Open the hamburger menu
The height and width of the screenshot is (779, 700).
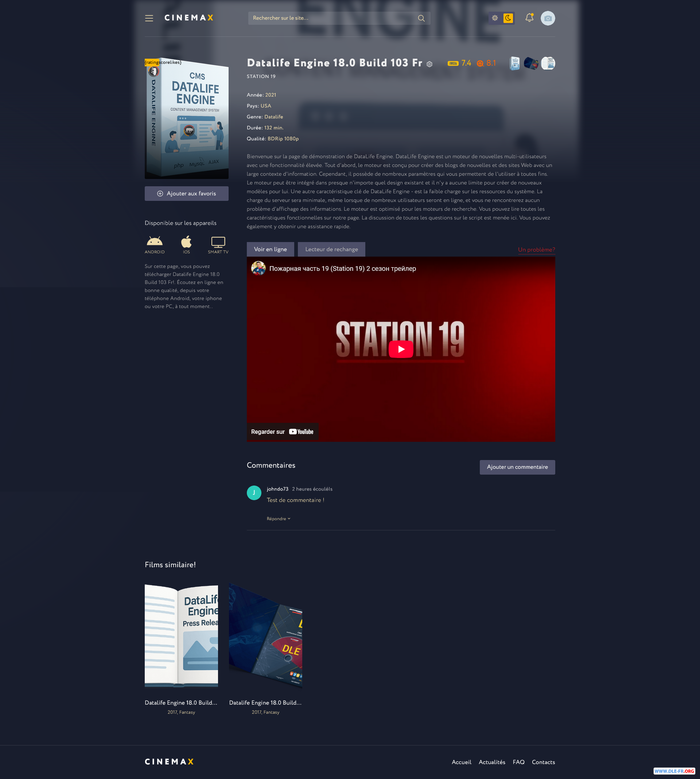click(149, 18)
